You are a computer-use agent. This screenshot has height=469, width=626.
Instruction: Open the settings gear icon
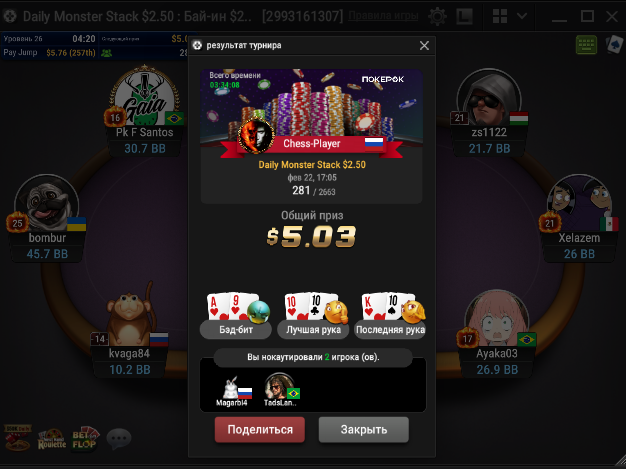437,16
